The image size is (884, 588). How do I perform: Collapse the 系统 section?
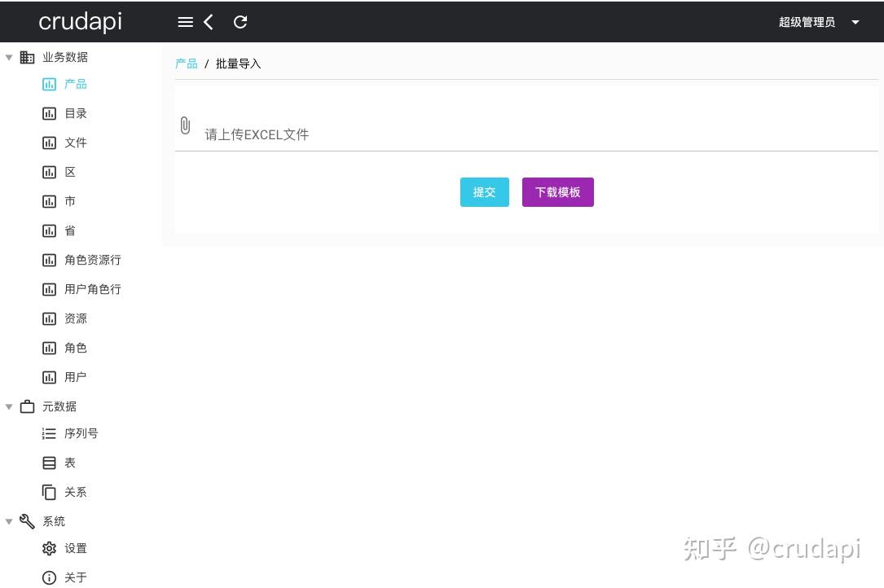[x=9, y=521]
